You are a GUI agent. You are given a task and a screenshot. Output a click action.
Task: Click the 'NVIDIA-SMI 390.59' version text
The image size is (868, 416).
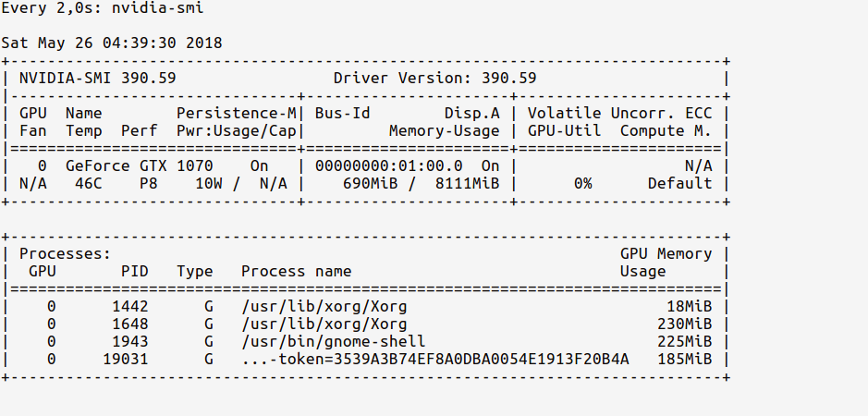[98, 78]
